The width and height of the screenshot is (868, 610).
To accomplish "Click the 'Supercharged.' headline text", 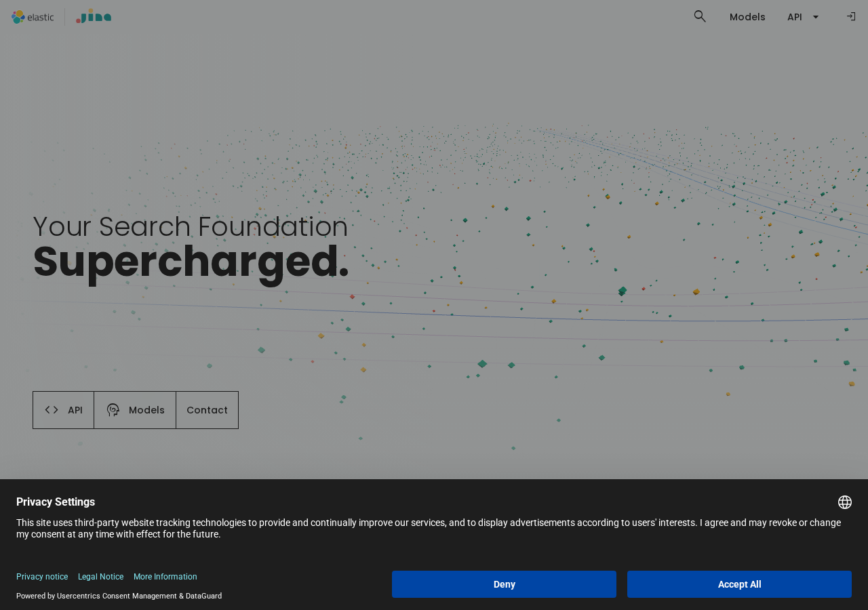I will coord(191,262).
